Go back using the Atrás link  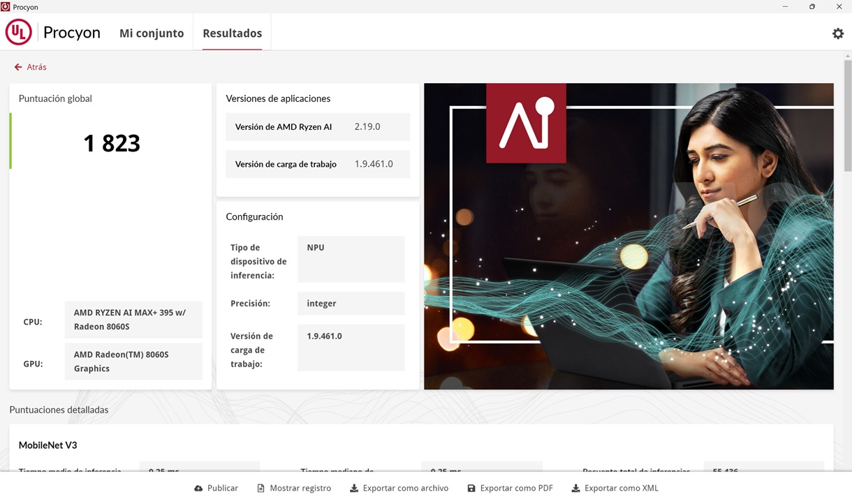pyautogui.click(x=31, y=66)
